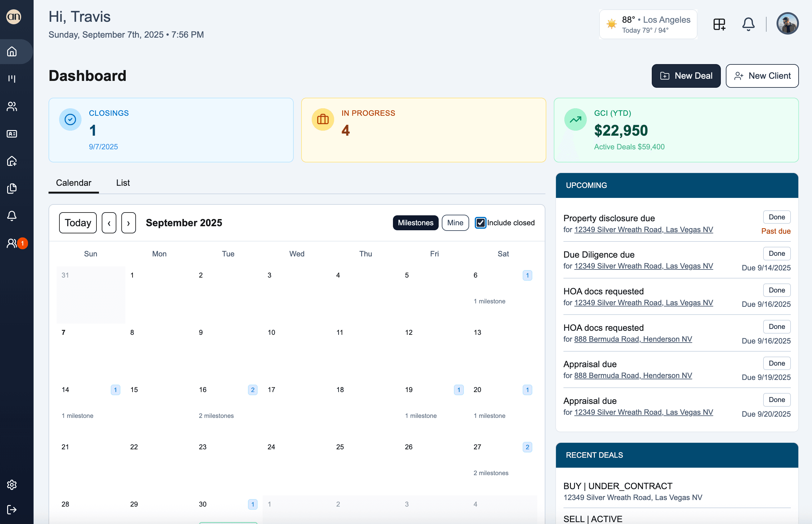Click the New Deal button
Viewport: 812px width, 524px height.
pos(686,76)
